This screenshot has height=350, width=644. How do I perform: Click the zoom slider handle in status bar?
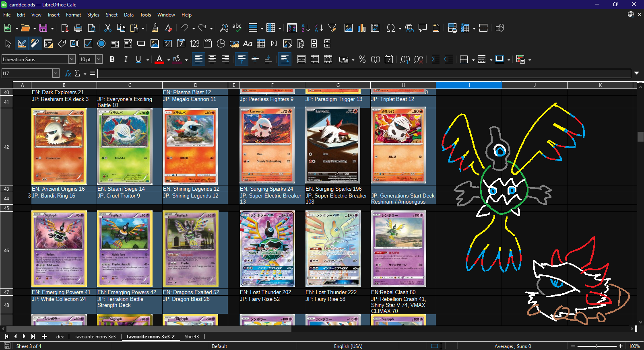[x=597, y=346]
